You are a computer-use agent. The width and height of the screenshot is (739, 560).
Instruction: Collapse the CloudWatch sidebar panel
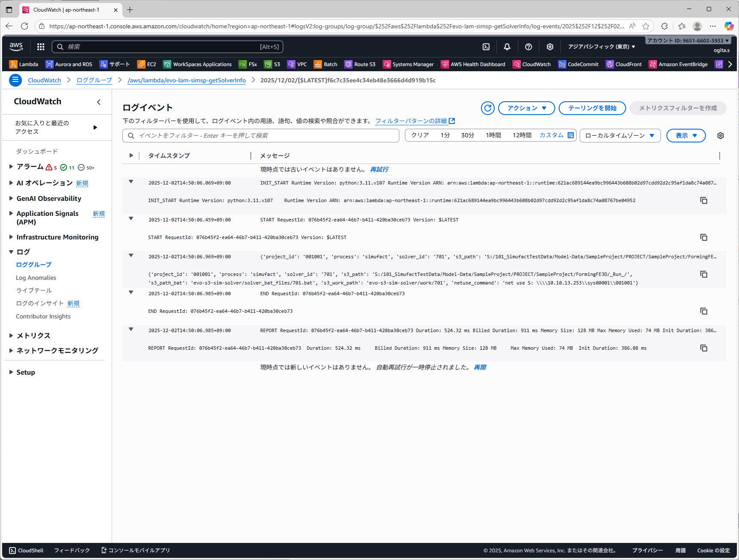(x=99, y=102)
